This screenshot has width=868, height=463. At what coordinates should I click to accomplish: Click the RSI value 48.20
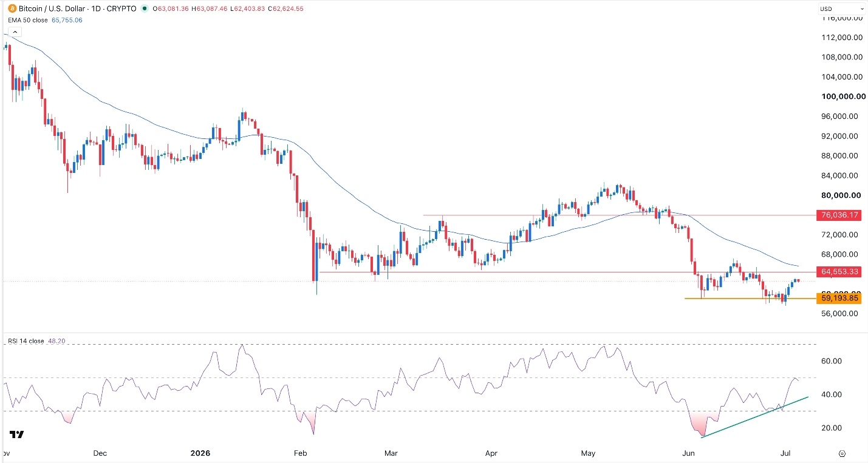(55, 341)
